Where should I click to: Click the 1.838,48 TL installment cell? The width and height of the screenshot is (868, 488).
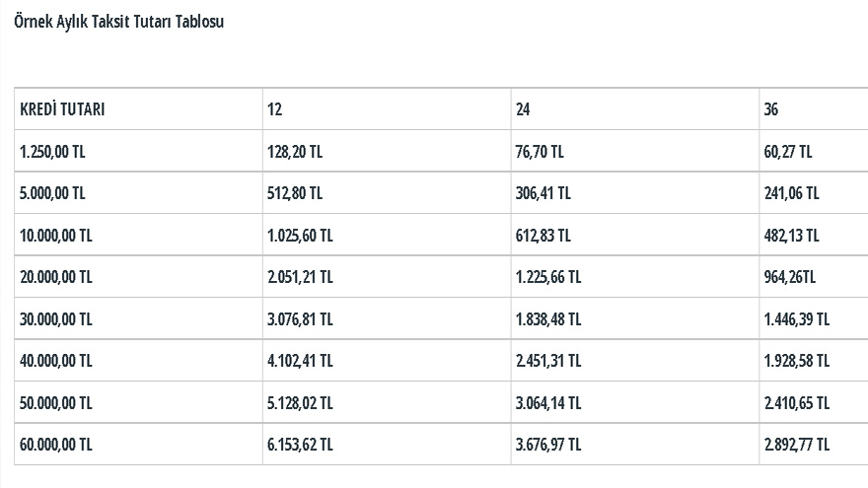(635, 318)
